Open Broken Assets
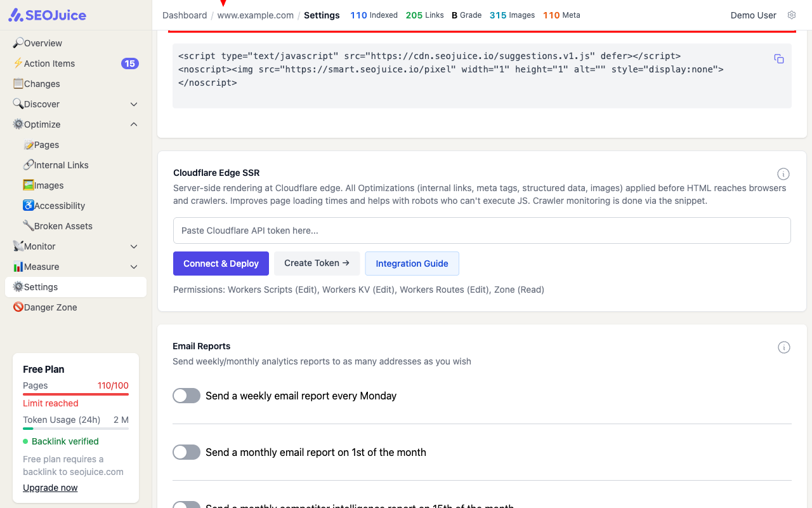Screen dimensions: 812x508 click(x=81, y=226)
